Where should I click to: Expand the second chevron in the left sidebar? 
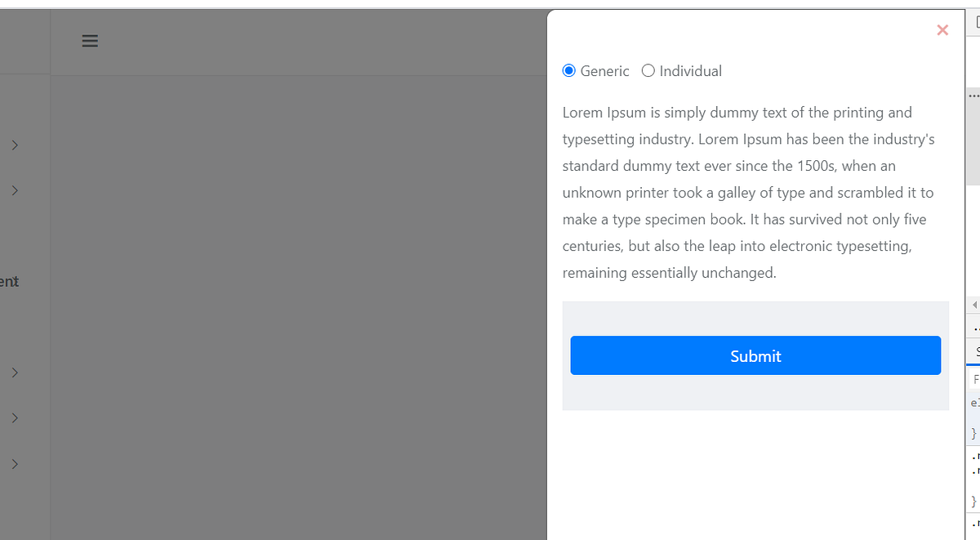pos(13,190)
